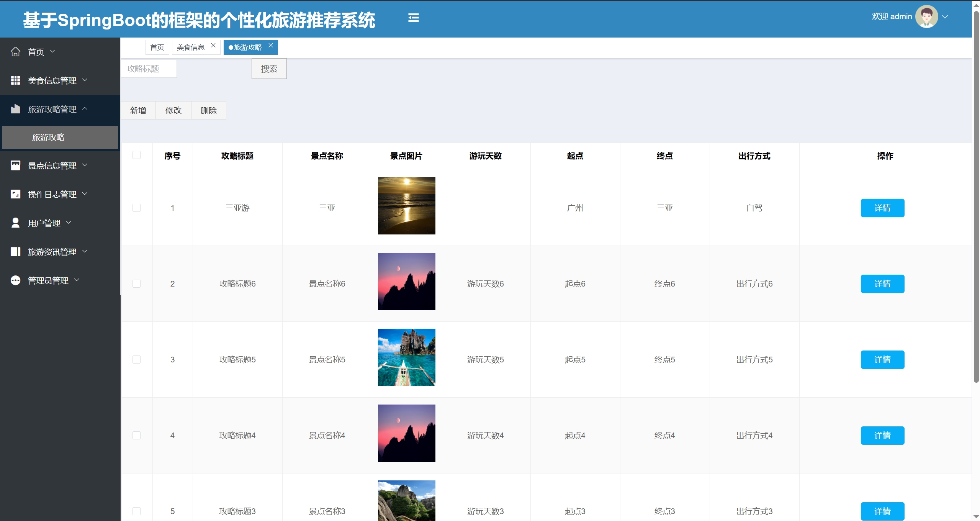
Task: Collapse the 旅游攻略管理 chevron
Action: (85, 108)
